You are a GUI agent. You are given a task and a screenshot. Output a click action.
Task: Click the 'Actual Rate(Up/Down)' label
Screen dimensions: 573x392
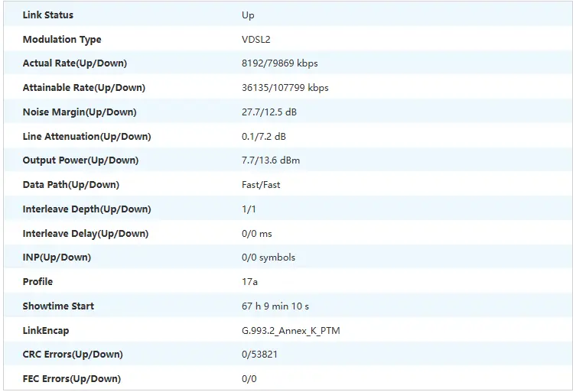pos(74,63)
